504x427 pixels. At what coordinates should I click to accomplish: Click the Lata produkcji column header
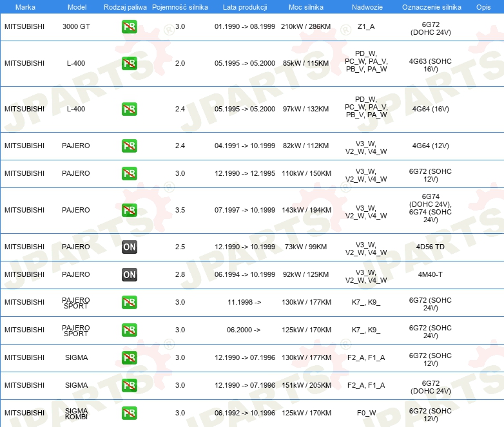[x=245, y=7]
